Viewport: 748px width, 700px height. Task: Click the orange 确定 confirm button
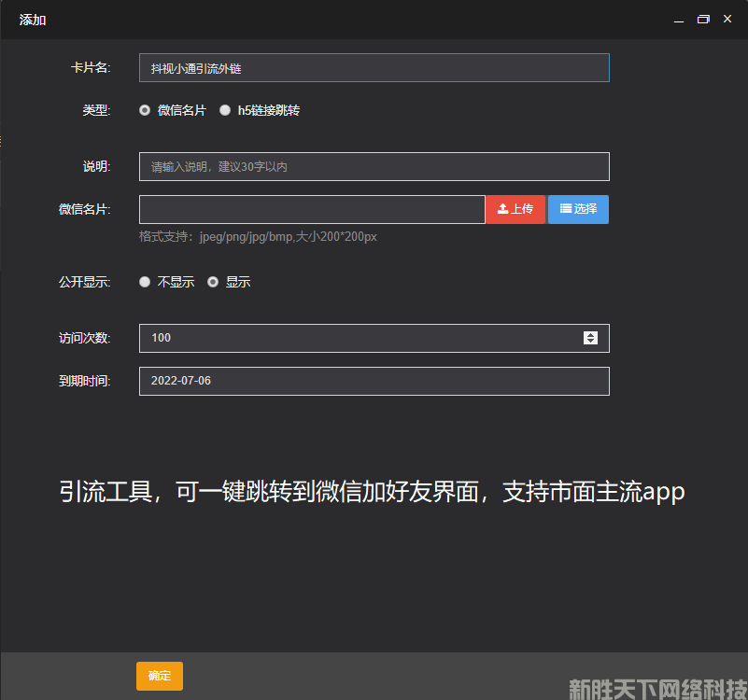click(x=160, y=676)
